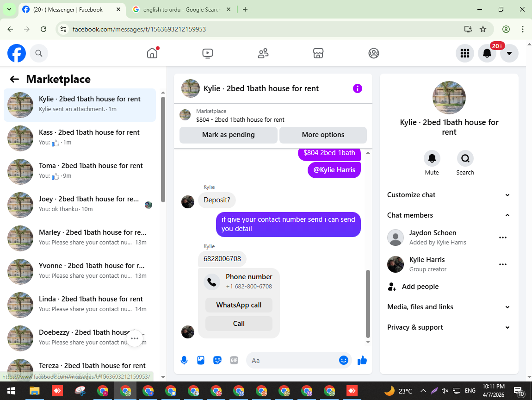
Task: Open the Video tab icon
Action: [x=208, y=53]
